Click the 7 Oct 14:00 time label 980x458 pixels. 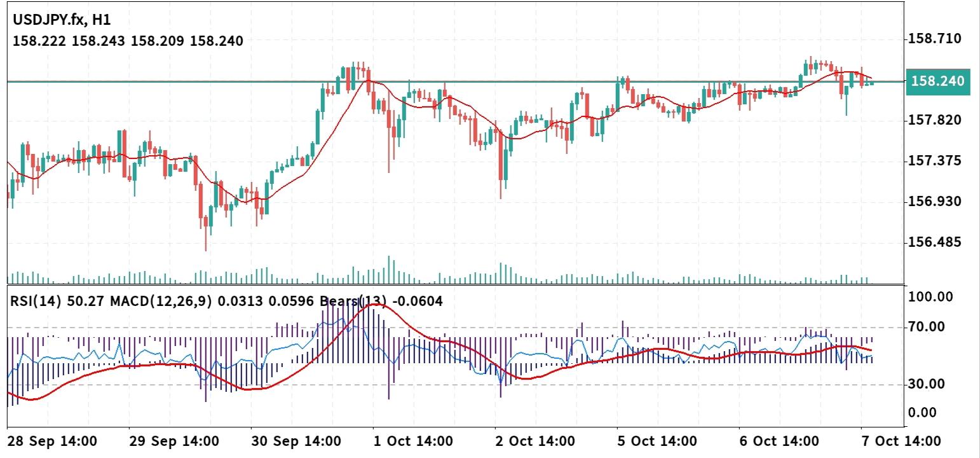(902, 441)
